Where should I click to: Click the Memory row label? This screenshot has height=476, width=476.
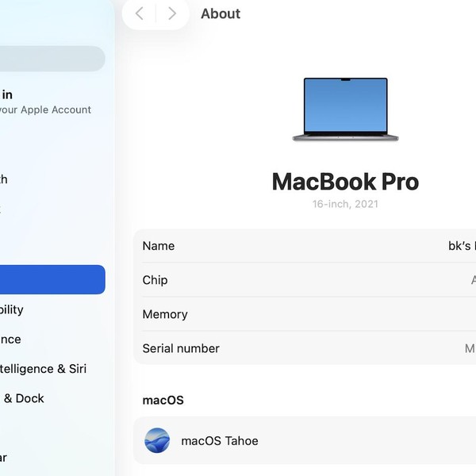point(165,314)
